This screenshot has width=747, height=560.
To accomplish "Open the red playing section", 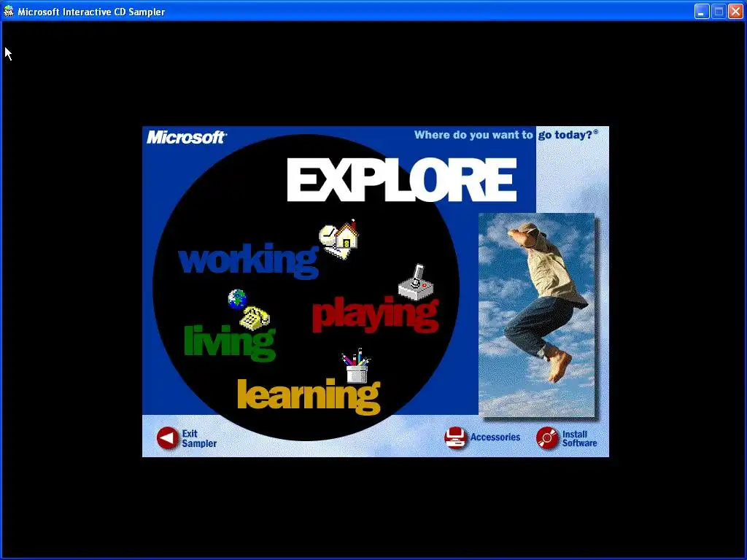I will pos(375,314).
